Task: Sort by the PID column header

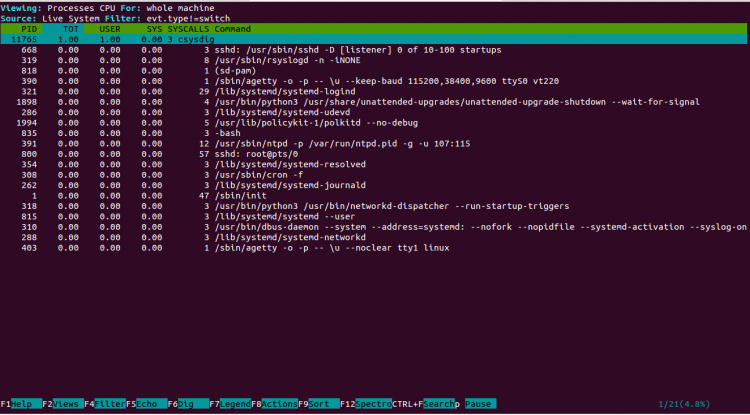Action: tap(29, 28)
